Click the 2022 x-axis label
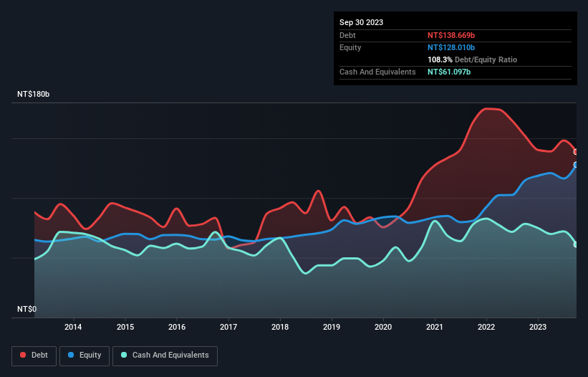This screenshot has height=377, width=588. (486, 327)
